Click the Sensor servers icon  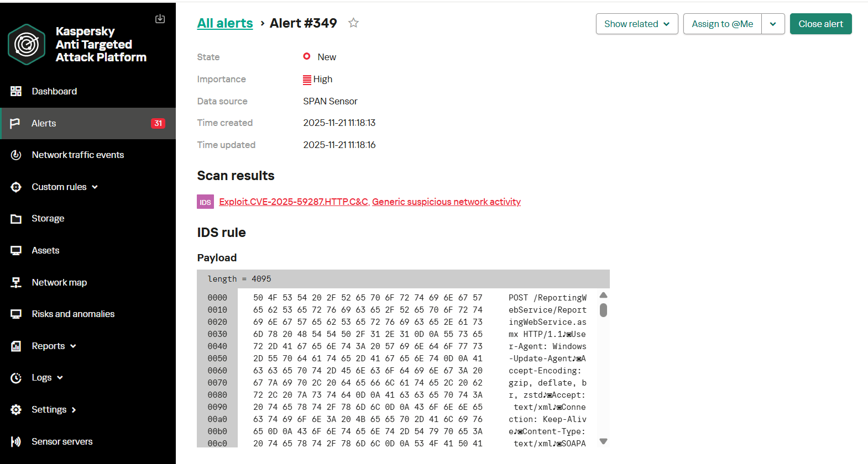(x=16, y=441)
